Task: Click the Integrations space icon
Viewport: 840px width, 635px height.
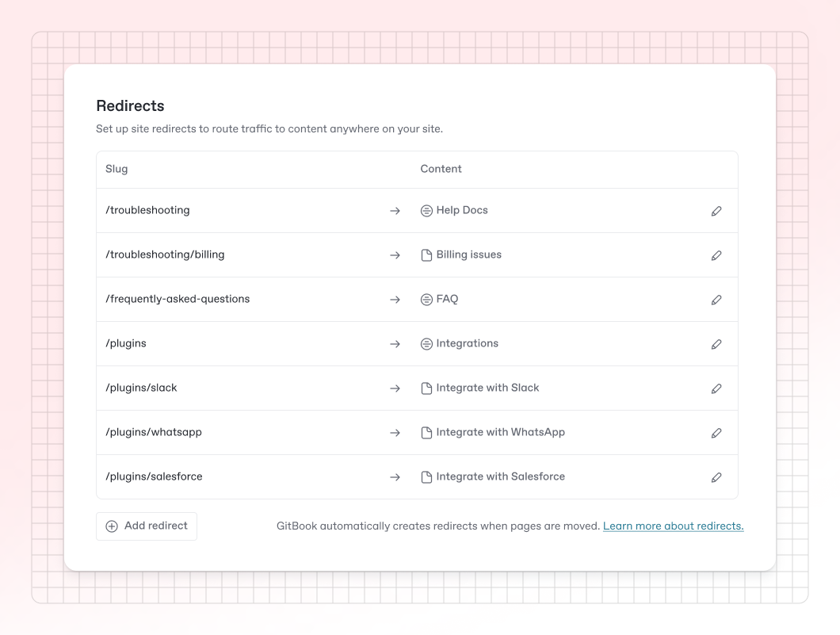Action: (x=426, y=344)
